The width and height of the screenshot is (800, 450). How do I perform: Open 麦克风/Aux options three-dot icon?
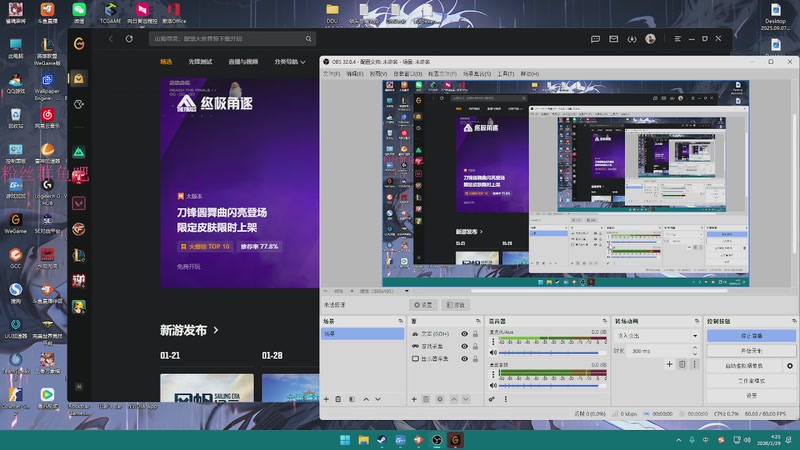[493, 341]
